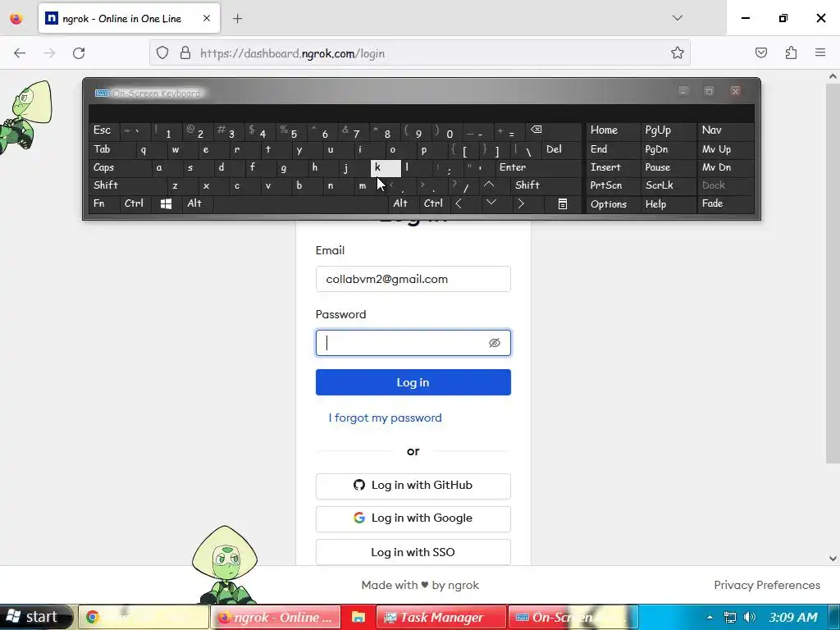Click the address bar URL
The height and width of the screenshot is (630, 840).
click(293, 53)
